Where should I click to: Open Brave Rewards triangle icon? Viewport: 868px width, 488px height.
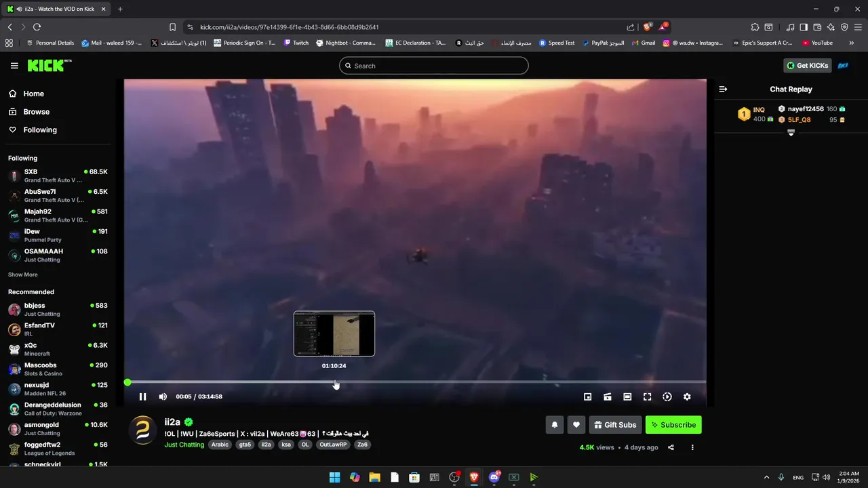[x=663, y=27]
